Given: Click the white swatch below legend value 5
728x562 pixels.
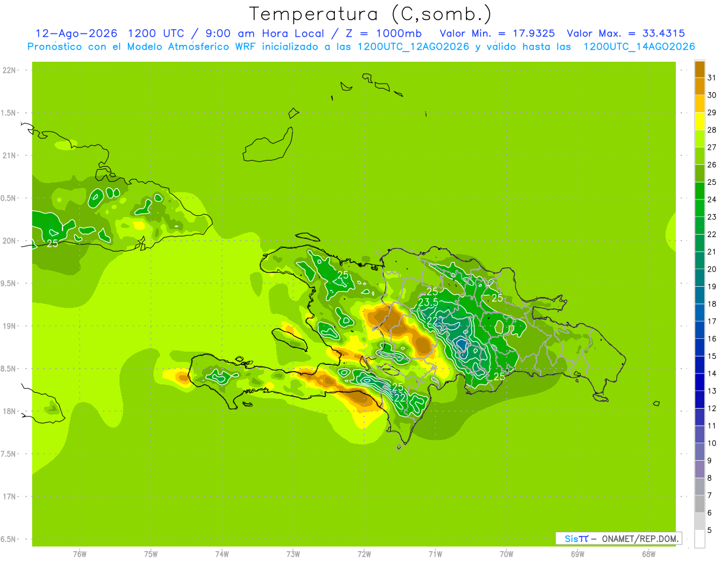Looking at the screenshot, I should pyautogui.click(x=699, y=538).
